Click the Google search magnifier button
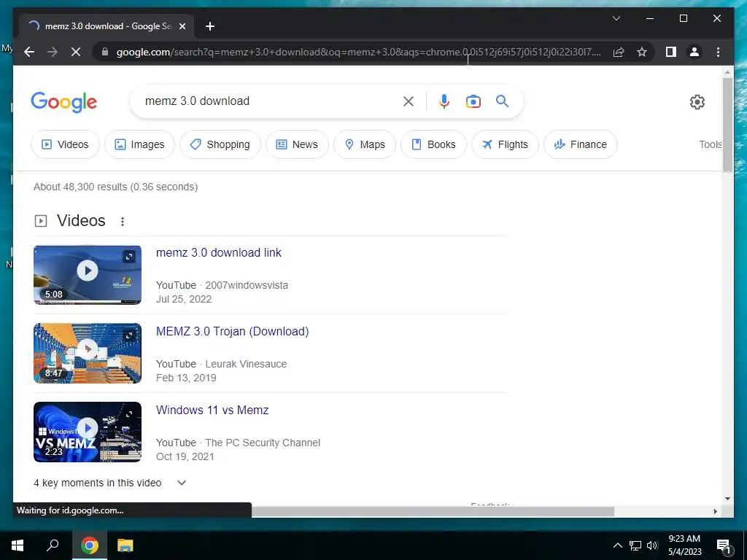The image size is (747, 560). coord(502,101)
